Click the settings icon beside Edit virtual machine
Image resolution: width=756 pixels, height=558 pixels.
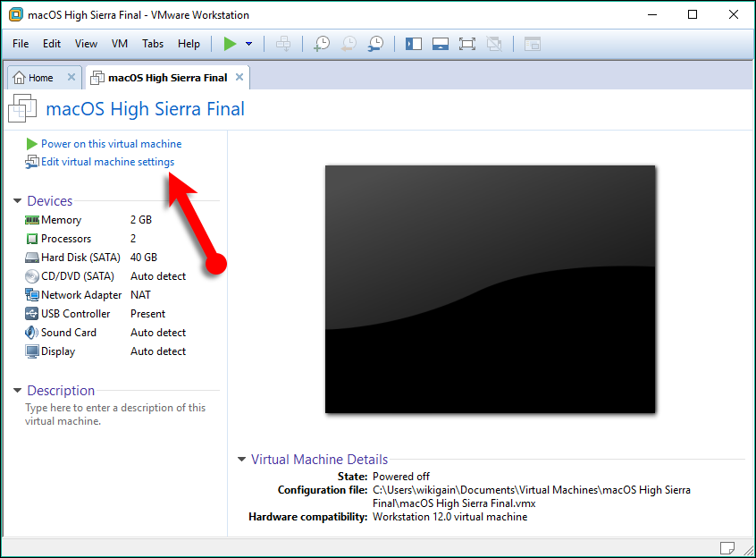pos(32,162)
